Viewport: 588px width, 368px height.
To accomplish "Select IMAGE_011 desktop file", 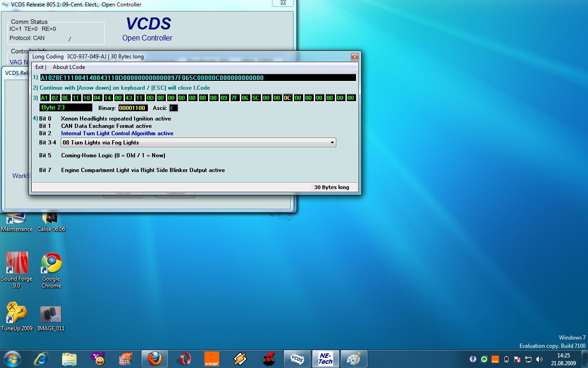I will pos(51,318).
